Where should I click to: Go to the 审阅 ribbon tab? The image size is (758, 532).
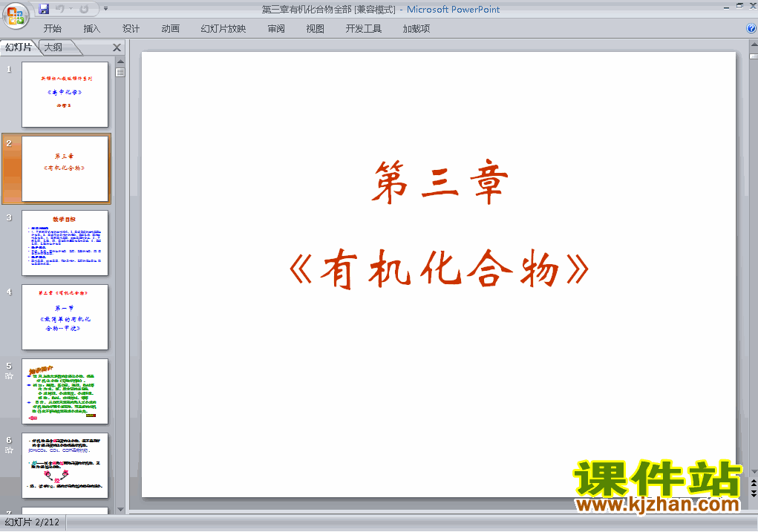pos(276,28)
